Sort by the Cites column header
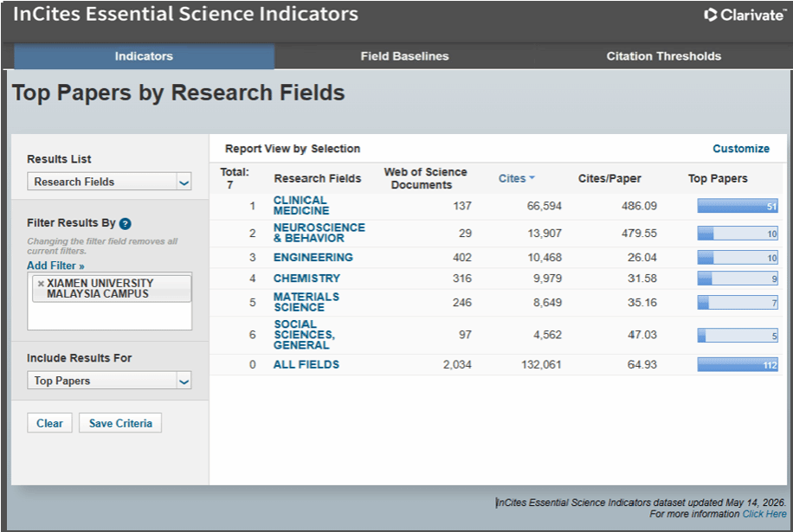793x532 pixels. pyautogui.click(x=512, y=178)
